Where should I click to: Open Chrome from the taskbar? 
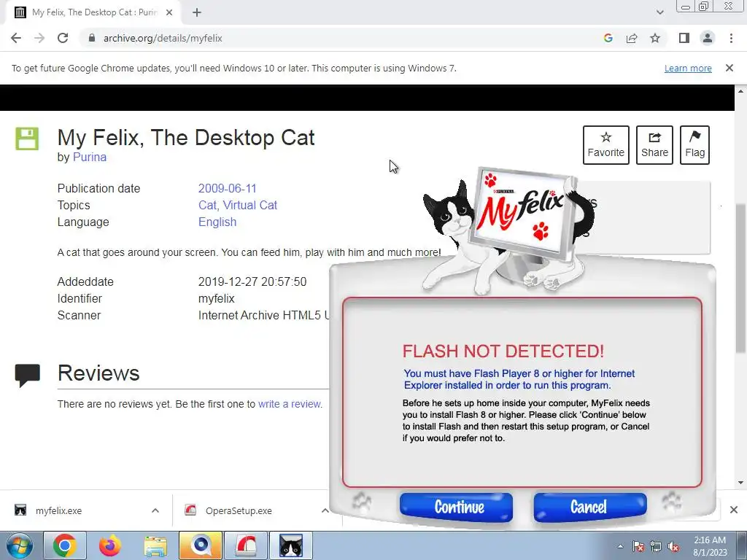[x=64, y=545]
